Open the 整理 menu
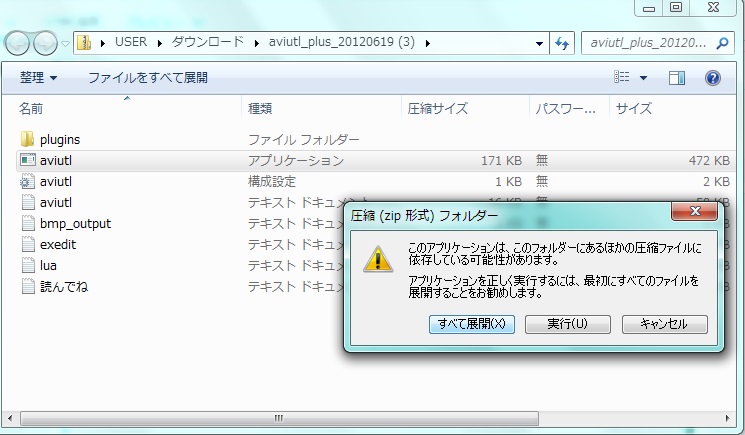Image resolution: width=745 pixels, height=435 pixels. tap(38, 77)
